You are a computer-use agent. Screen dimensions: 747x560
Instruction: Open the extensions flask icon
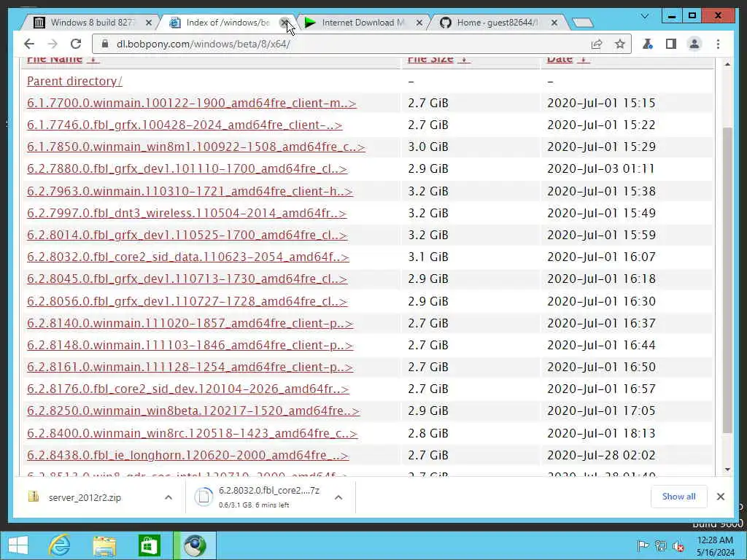pyautogui.click(x=648, y=44)
